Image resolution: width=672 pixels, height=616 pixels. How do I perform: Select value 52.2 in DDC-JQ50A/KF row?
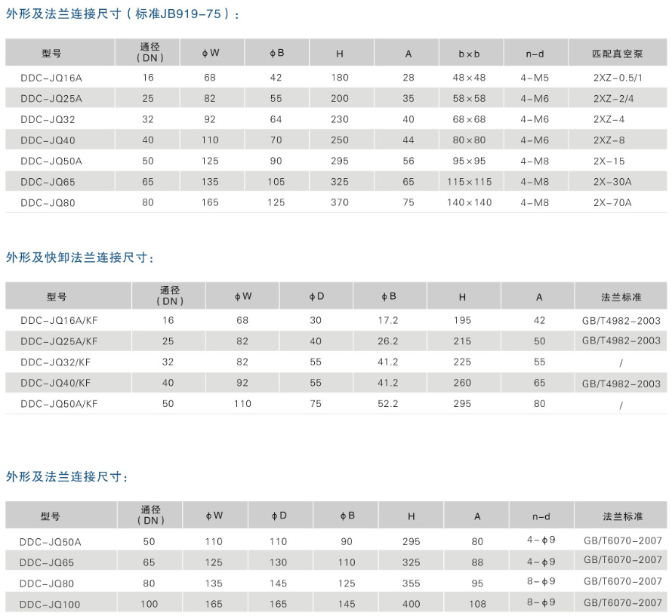pos(390,404)
